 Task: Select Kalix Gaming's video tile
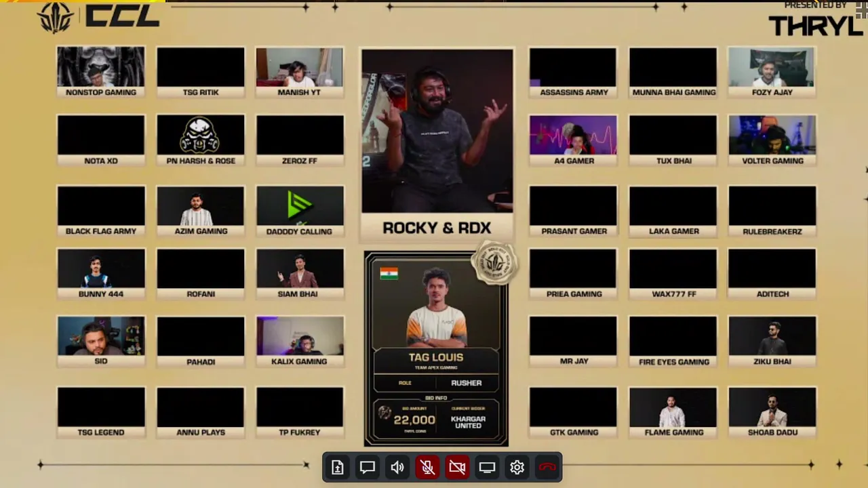(x=300, y=342)
